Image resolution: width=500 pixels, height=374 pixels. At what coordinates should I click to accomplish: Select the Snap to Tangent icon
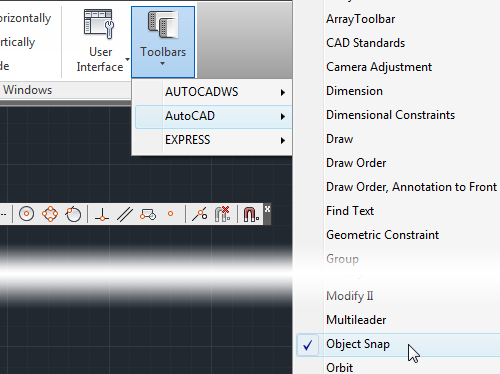(73, 214)
